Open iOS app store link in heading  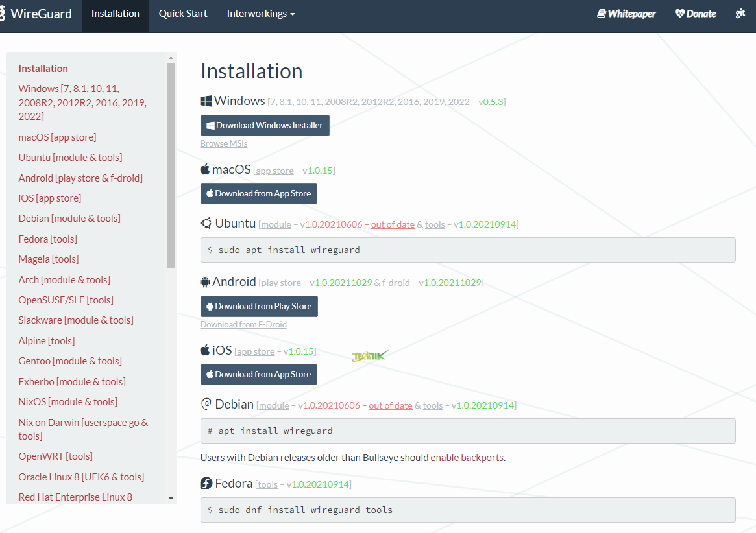pos(256,351)
